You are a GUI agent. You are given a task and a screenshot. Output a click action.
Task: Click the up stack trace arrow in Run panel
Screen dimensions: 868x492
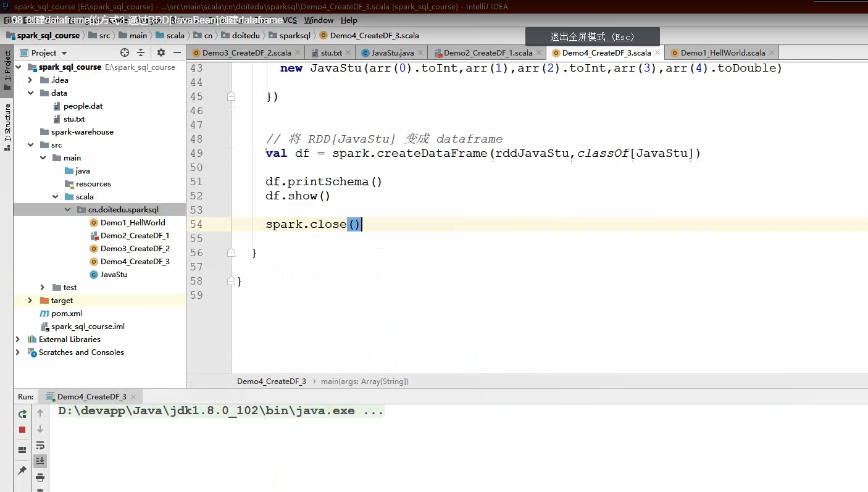click(x=40, y=413)
